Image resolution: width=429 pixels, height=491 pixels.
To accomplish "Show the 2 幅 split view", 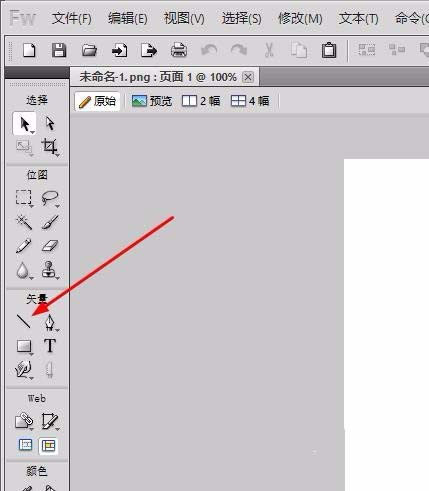I will coord(201,101).
